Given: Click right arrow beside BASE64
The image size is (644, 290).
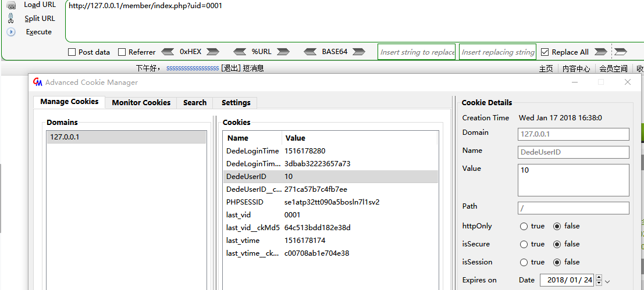Looking at the screenshot, I should click(x=359, y=52).
